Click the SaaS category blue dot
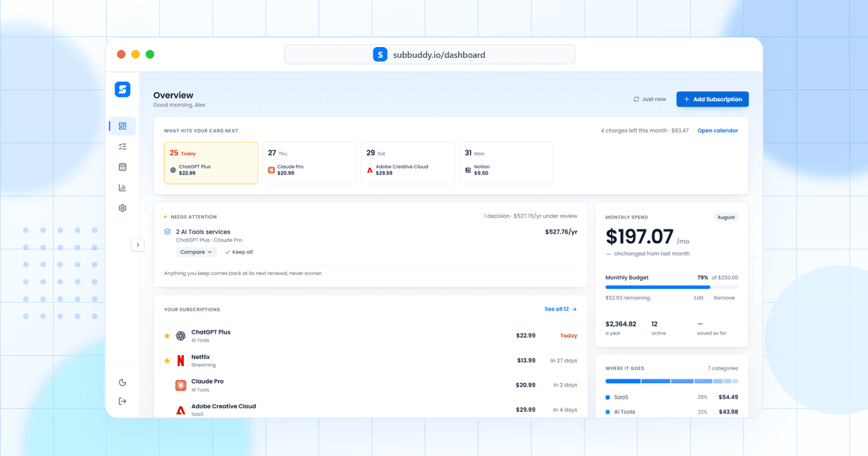 (x=608, y=397)
